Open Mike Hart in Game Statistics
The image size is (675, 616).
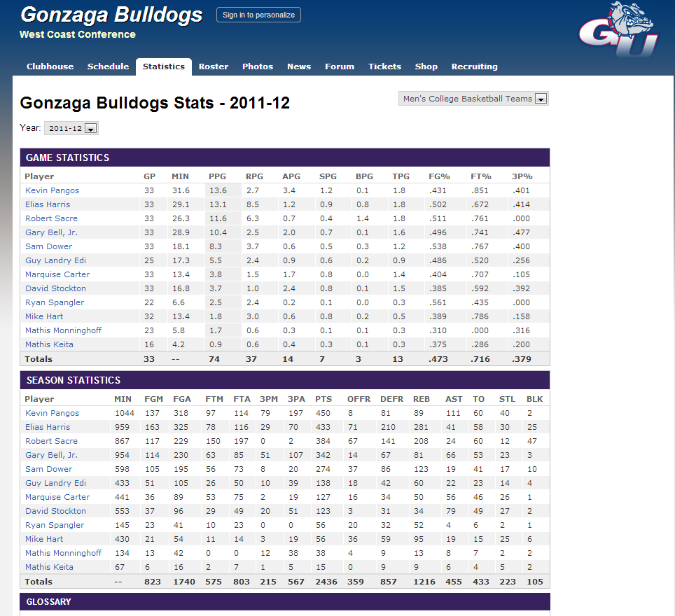tap(44, 316)
